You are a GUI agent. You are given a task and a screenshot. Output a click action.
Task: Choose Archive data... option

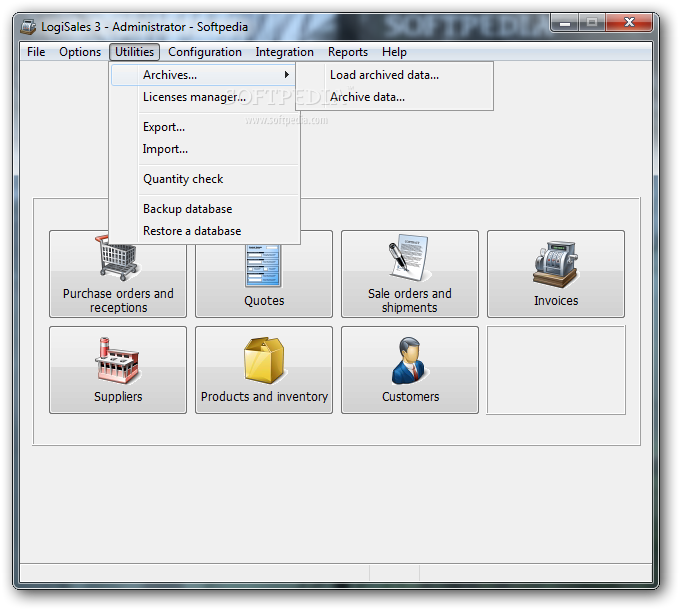click(395, 97)
